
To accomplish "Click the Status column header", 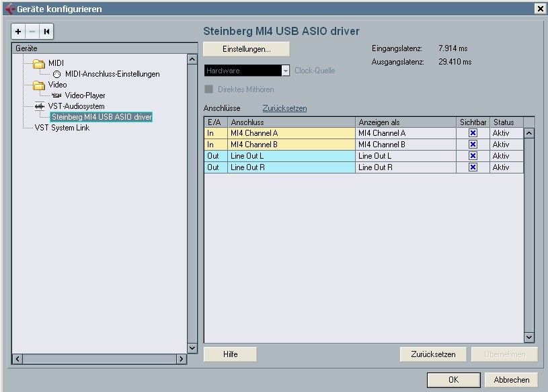I will (506, 122).
